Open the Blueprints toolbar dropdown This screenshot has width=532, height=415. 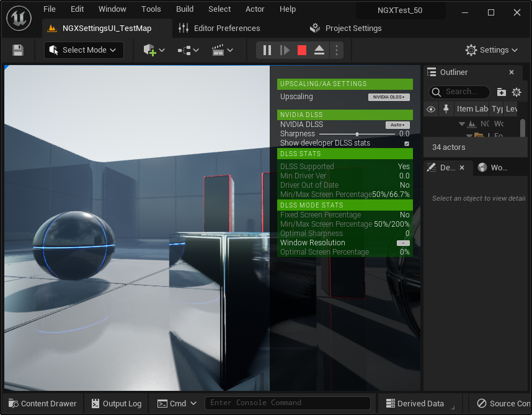188,50
